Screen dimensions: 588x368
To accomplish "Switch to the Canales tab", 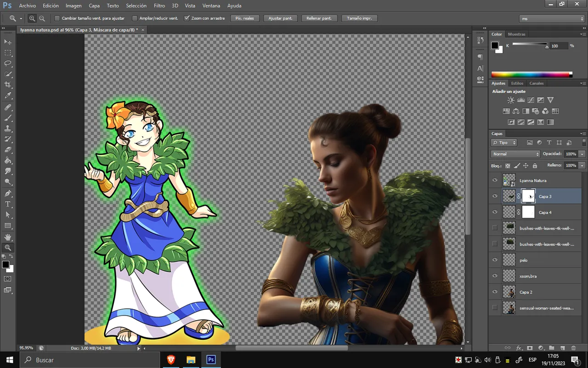I will point(537,83).
